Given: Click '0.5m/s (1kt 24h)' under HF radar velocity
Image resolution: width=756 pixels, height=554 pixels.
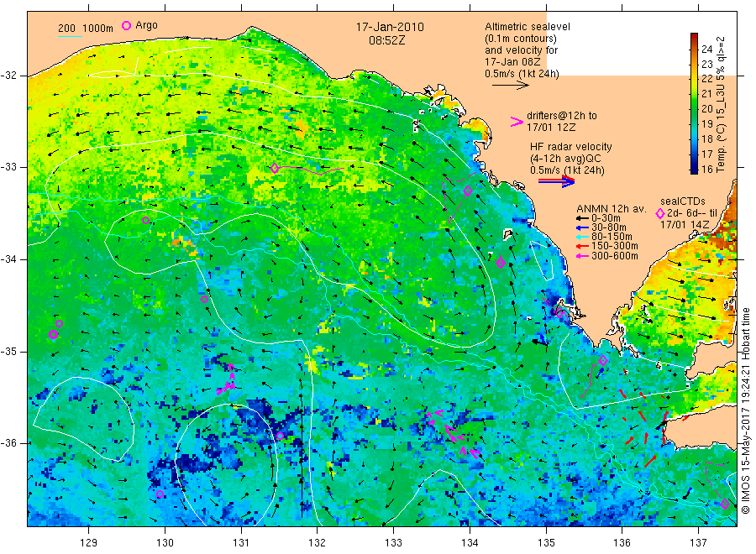Looking at the screenshot, I should (x=568, y=170).
